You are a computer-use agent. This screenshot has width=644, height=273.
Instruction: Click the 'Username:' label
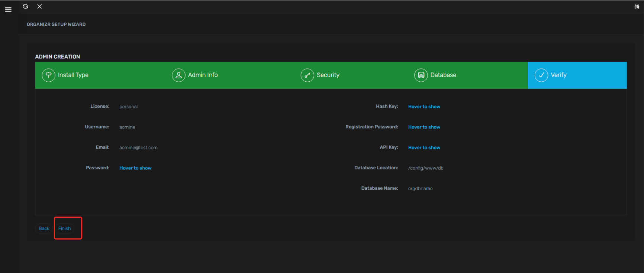[97, 127]
